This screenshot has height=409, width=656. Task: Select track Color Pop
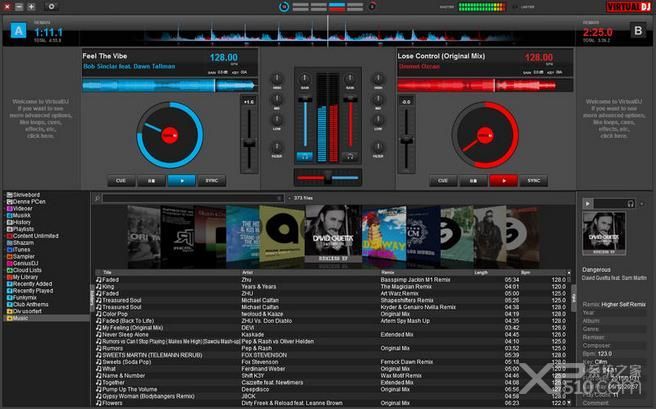point(331,314)
